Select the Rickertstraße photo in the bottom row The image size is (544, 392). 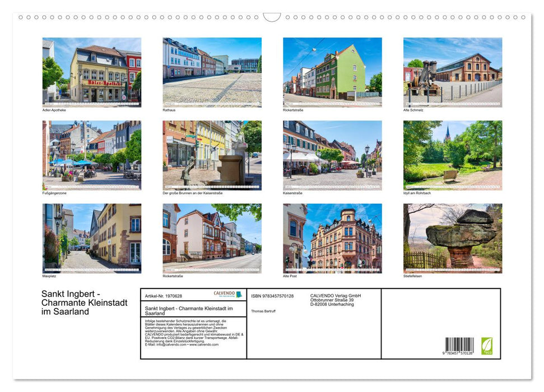click(x=212, y=237)
